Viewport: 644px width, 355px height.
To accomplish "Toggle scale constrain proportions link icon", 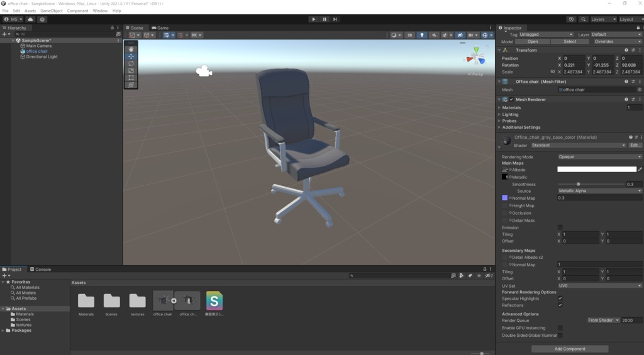I will click(x=552, y=72).
